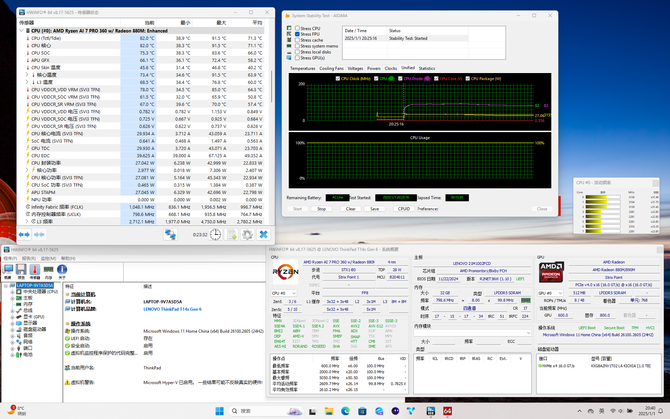670x419 pixels.
Task: Click the first core usage bar in CPU #0 window
Action: (602, 197)
